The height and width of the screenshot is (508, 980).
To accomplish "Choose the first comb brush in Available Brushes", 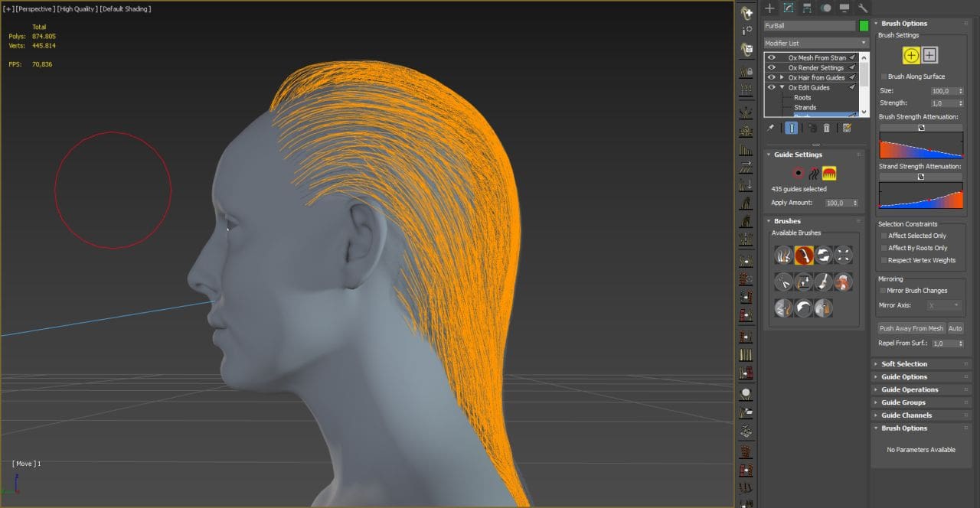I will click(783, 256).
